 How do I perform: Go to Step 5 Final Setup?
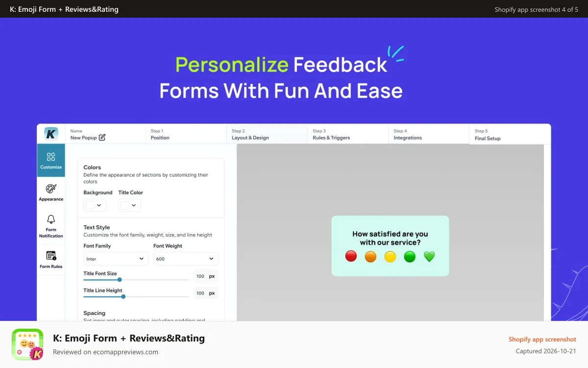(510, 134)
